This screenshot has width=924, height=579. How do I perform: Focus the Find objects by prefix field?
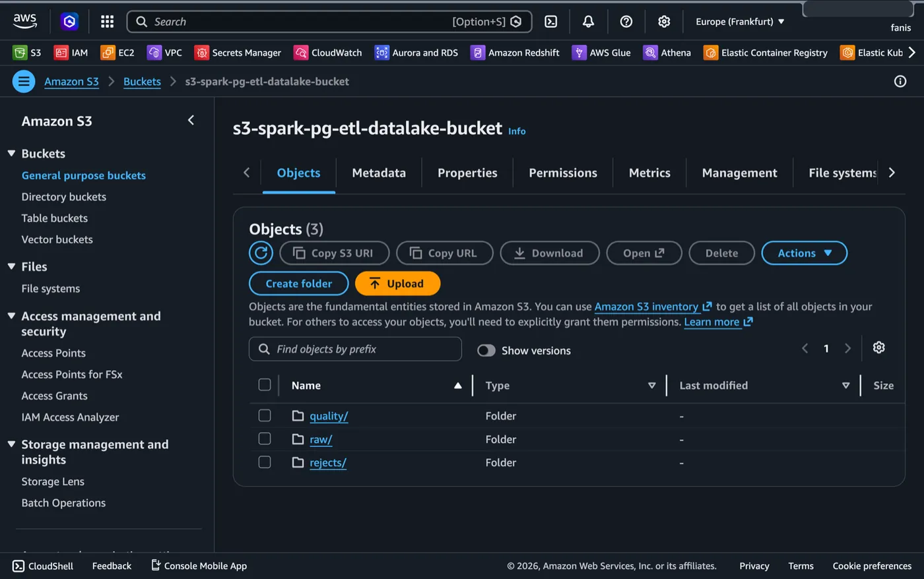coord(355,349)
